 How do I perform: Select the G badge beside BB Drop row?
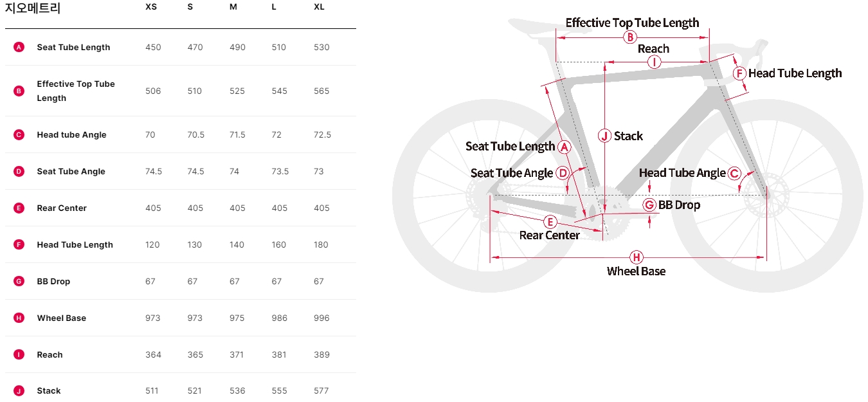tap(19, 281)
